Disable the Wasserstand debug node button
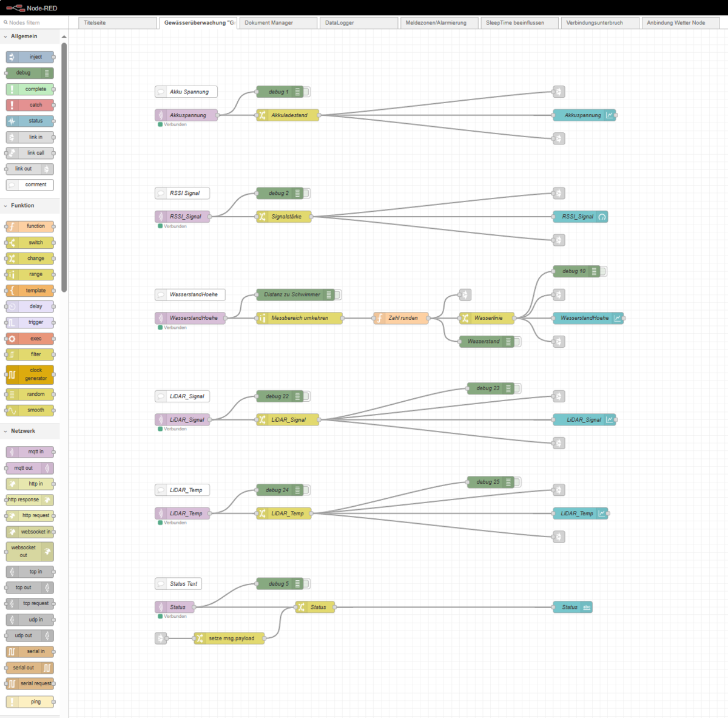 (518, 342)
